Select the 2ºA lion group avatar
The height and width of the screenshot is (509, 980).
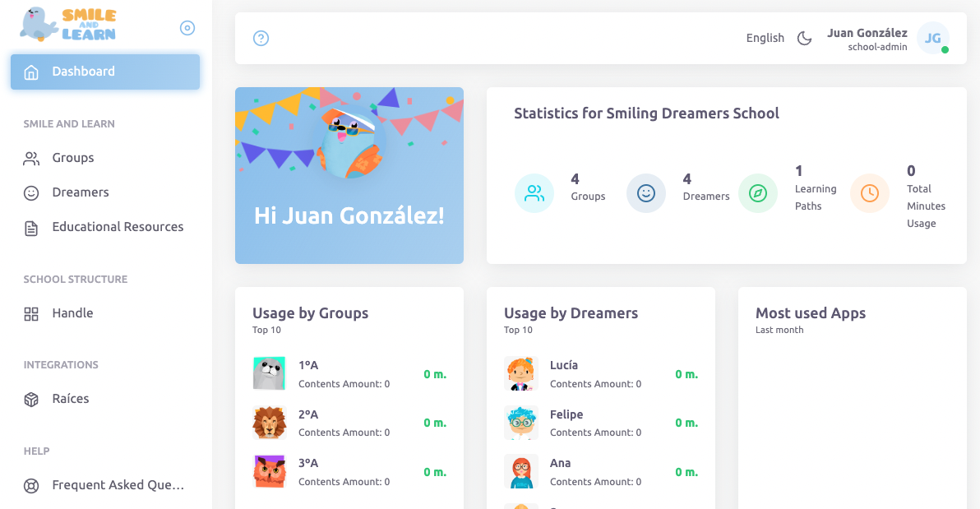coord(269,423)
